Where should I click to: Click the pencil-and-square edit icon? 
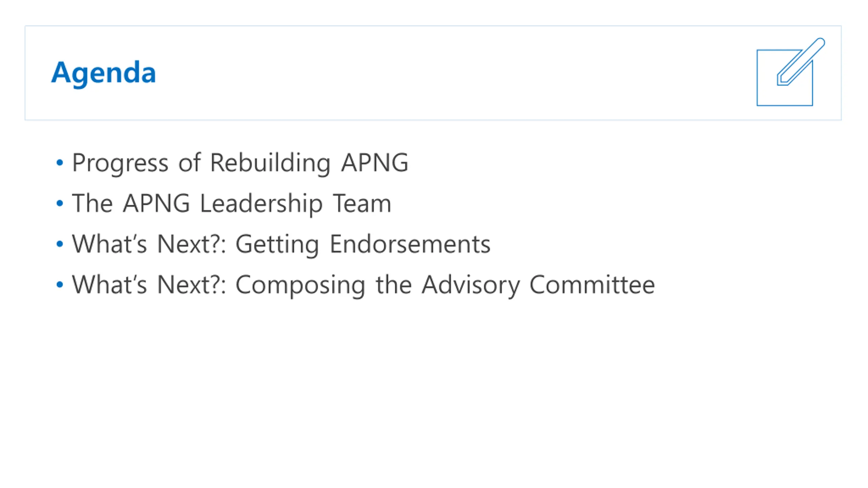790,72
